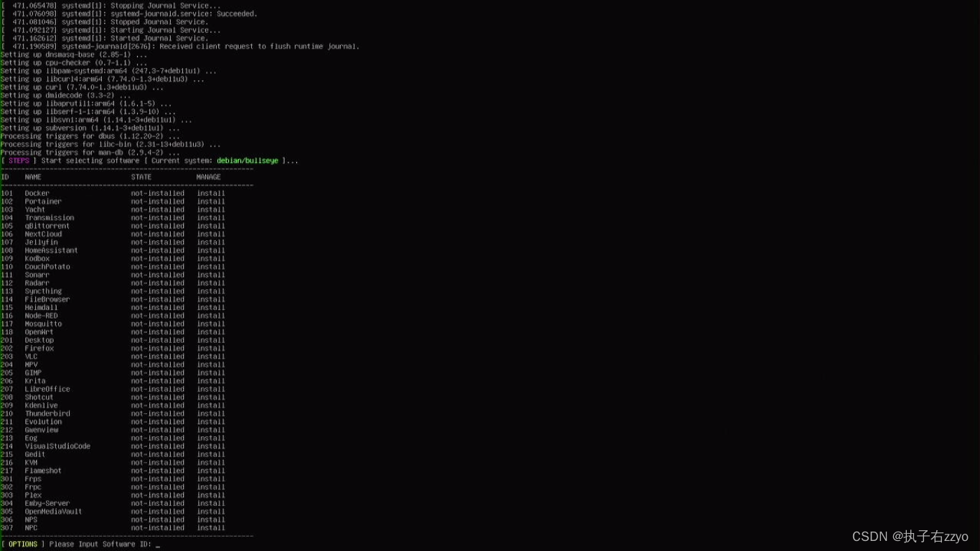Viewport: 980px width, 551px height.
Task: Click the 'Setting up subversion' log line
Action: 90,128
